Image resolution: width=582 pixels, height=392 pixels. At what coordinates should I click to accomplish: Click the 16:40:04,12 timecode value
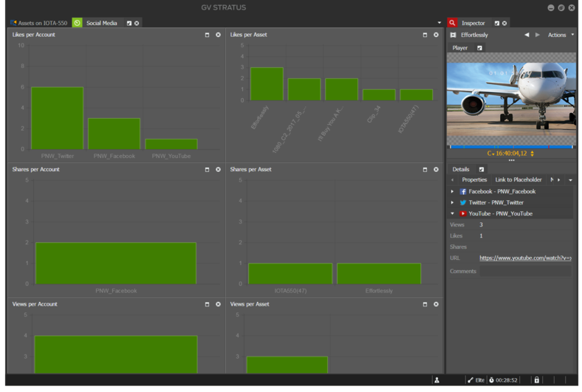pyautogui.click(x=511, y=154)
